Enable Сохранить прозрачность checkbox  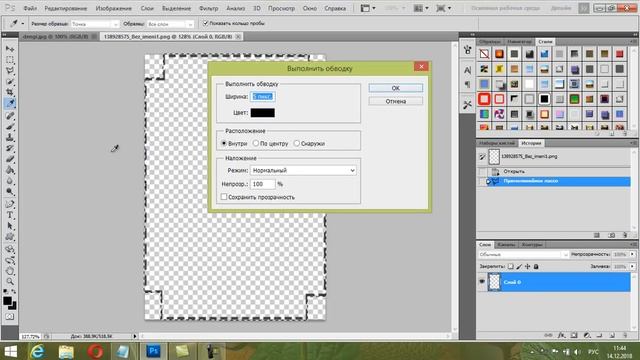click(x=224, y=197)
